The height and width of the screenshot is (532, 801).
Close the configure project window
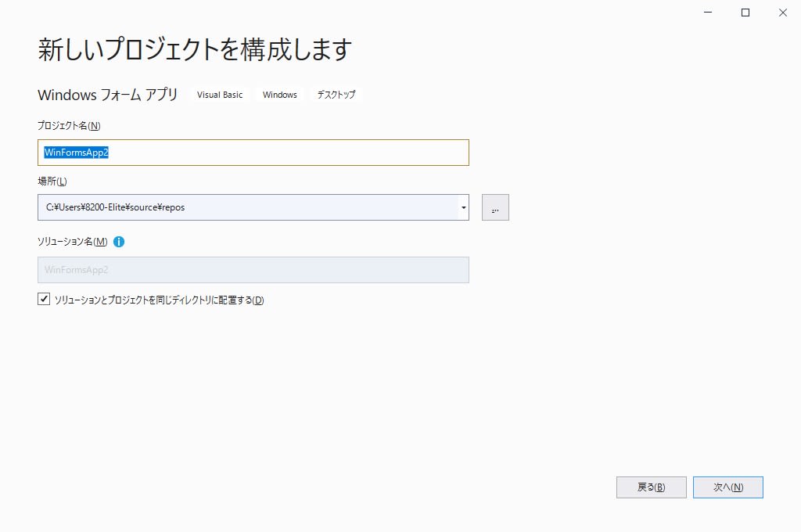pos(782,13)
